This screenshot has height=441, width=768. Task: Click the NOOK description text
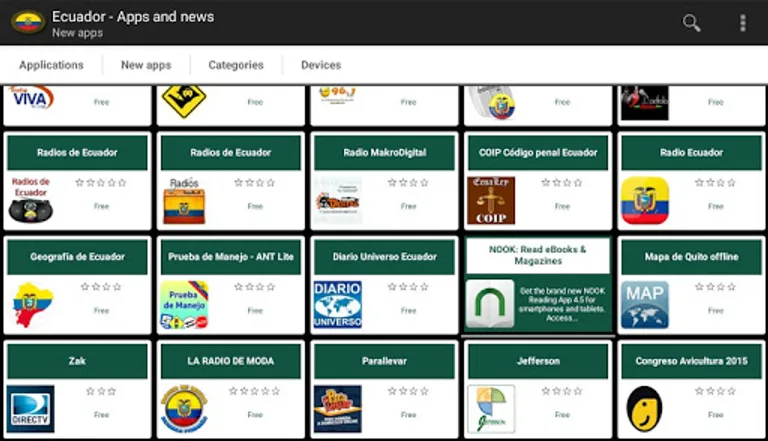562,304
